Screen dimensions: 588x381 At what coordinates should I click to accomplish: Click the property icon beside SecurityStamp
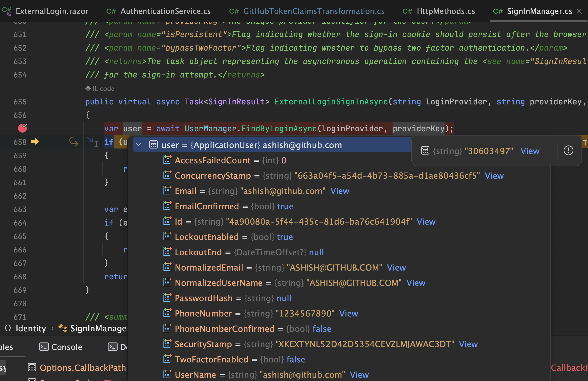(x=167, y=344)
